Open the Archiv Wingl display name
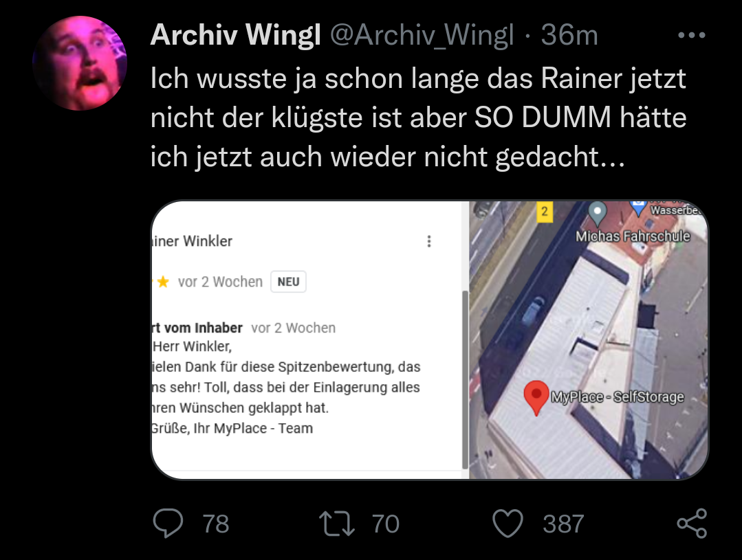 [x=236, y=35]
